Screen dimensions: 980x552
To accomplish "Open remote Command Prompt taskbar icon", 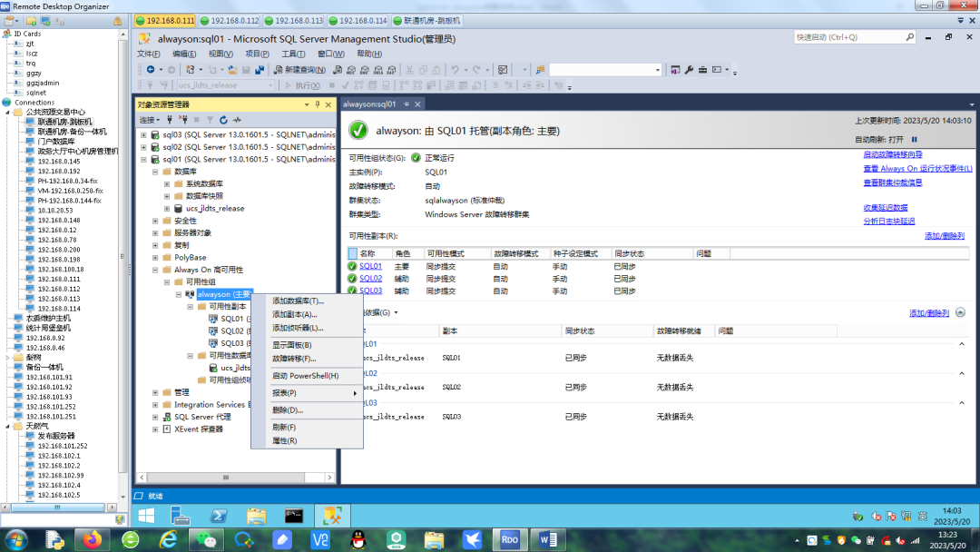I will click(294, 516).
